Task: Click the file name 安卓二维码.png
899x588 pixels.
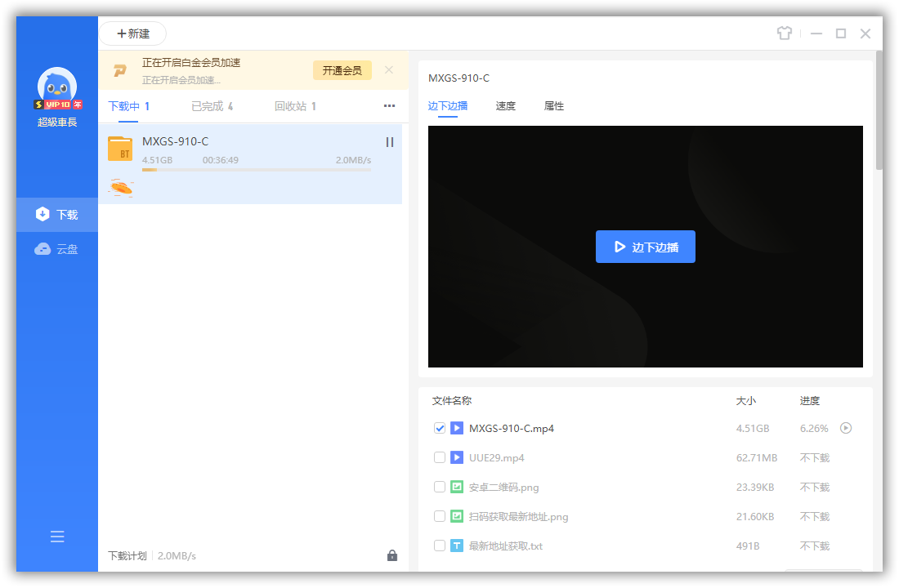Action: click(x=504, y=487)
